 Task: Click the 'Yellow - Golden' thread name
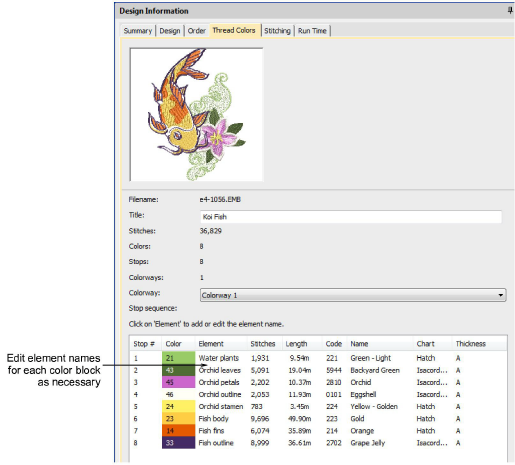coord(374,406)
